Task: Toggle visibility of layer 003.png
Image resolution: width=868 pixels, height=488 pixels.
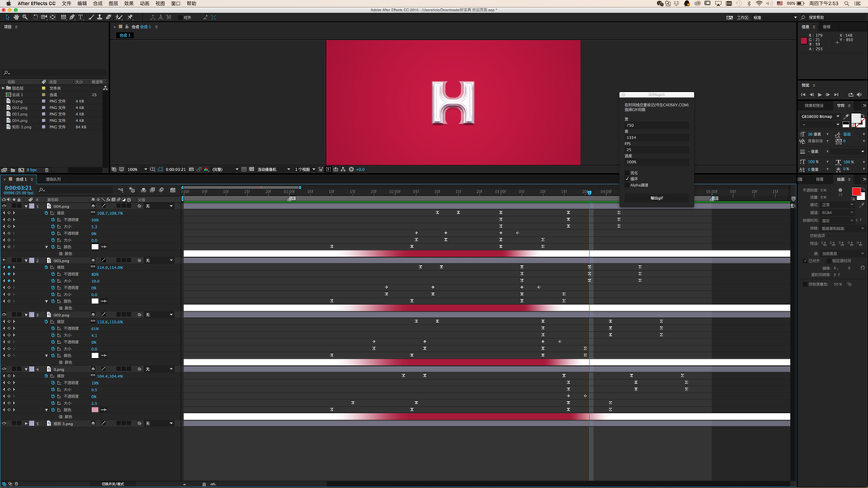Action: click(4, 260)
